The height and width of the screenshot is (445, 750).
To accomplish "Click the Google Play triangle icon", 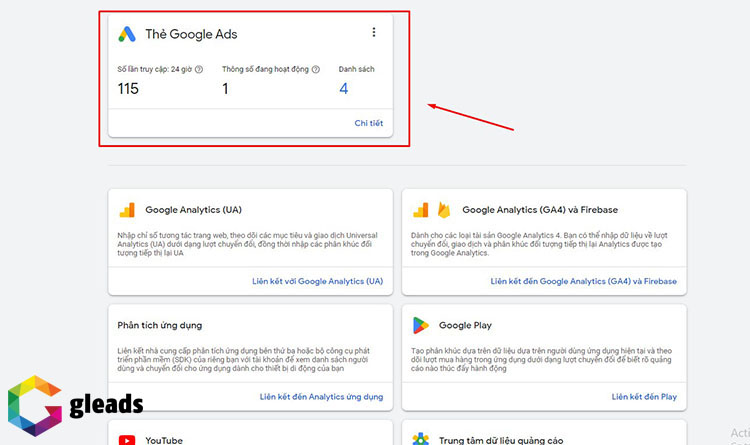I will tap(421, 325).
